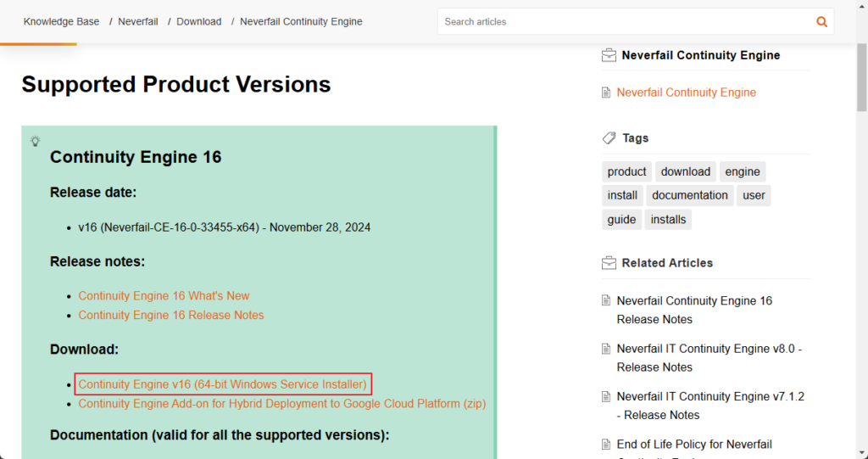
Task: Select the product tag
Action: click(x=626, y=172)
